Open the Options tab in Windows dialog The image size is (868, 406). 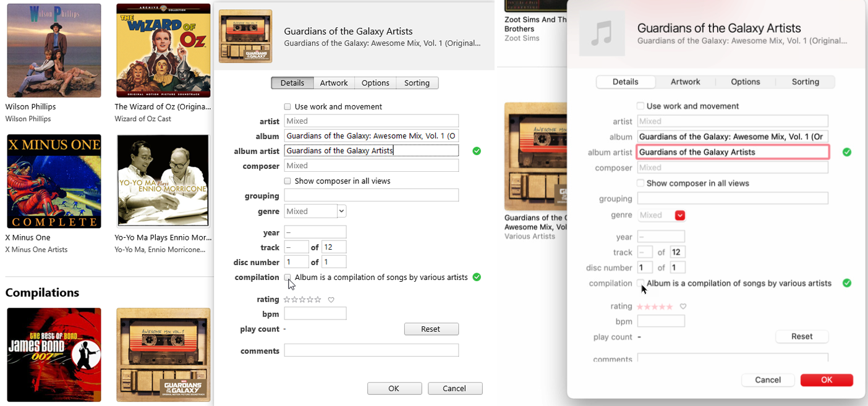[x=375, y=83]
